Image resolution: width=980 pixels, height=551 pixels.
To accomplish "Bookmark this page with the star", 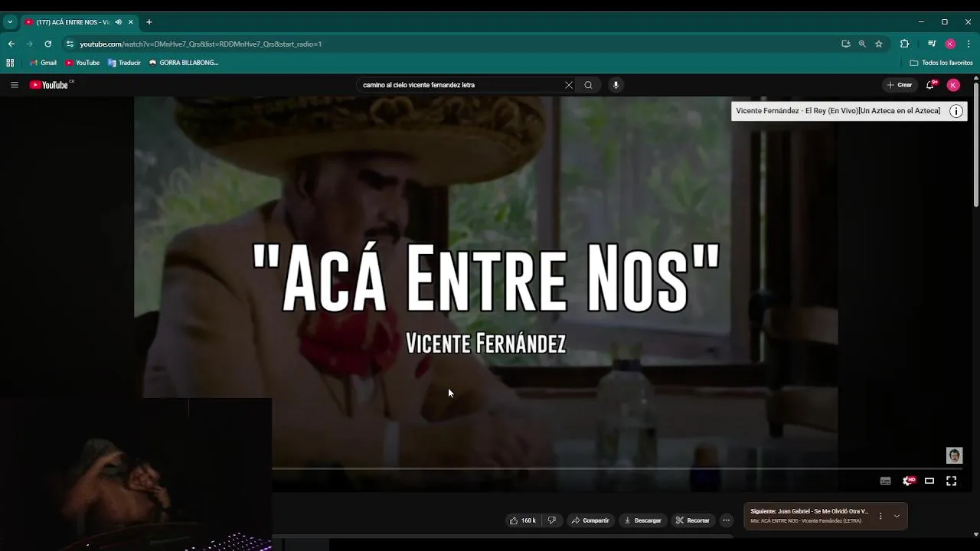I will [879, 44].
